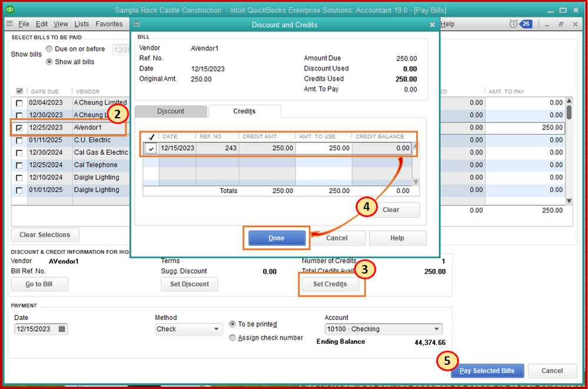The image size is (588, 389).
Task: Click the application window menu icon beside File
Action: pos(9,24)
